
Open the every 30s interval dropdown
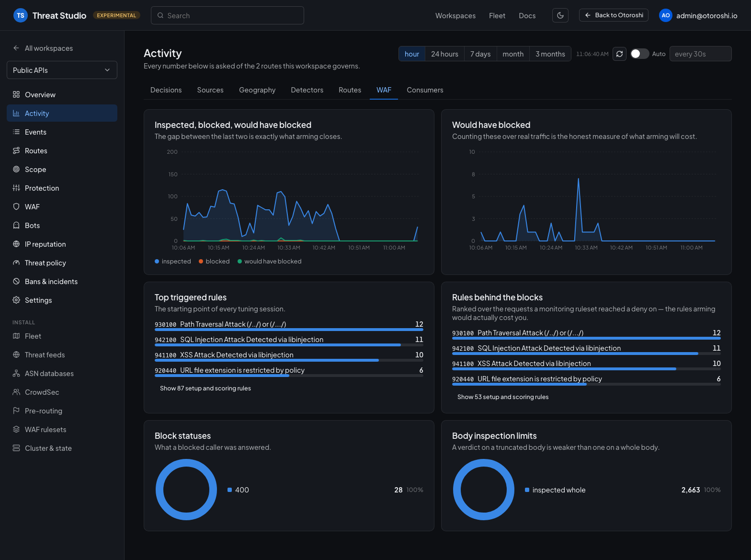coord(700,54)
